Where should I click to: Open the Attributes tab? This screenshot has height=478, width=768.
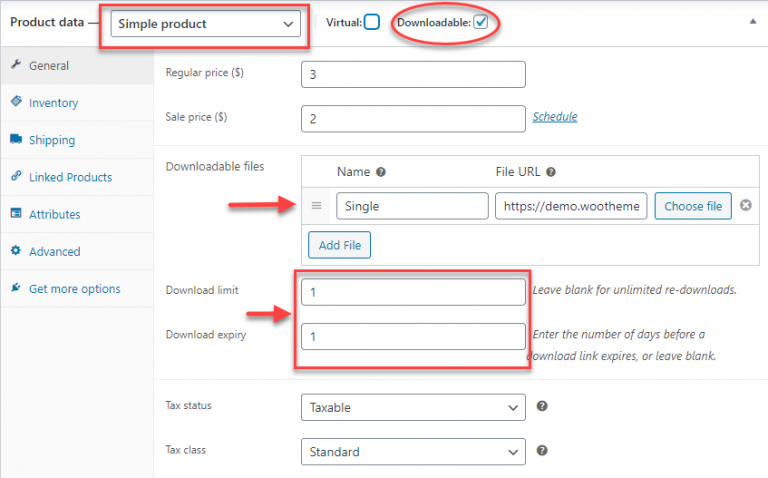tap(54, 215)
